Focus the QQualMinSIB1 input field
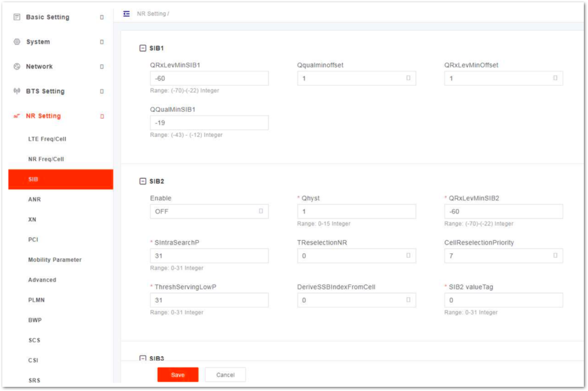The width and height of the screenshot is (588, 391). tap(209, 123)
